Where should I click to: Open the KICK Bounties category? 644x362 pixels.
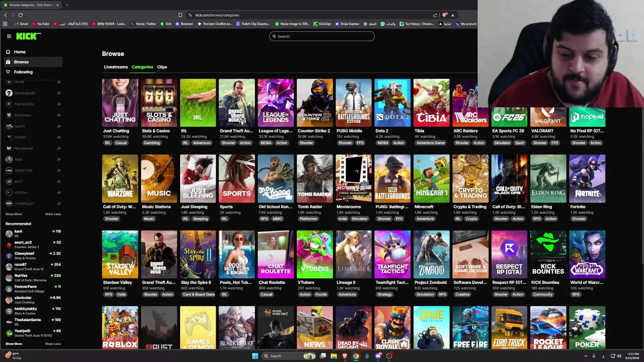coord(548,254)
